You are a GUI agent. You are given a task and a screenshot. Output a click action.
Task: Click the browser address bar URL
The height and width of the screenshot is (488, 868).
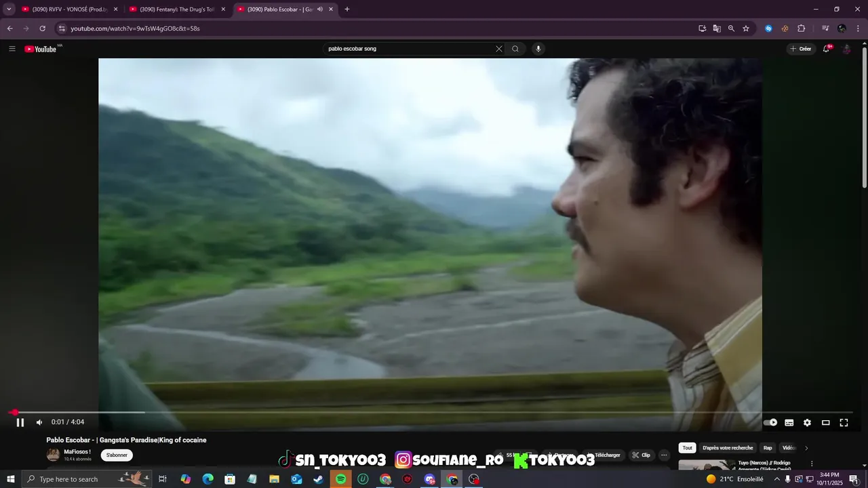pos(135,28)
